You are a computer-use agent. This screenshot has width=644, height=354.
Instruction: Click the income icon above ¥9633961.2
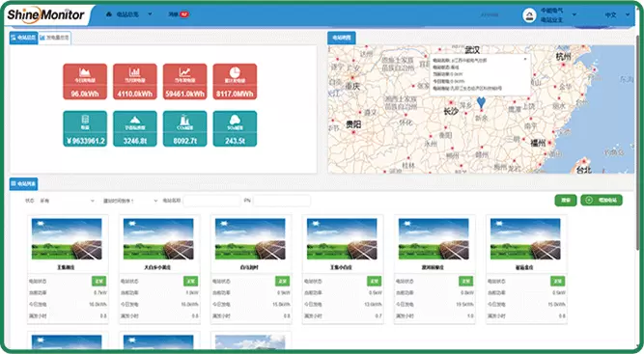[85, 120]
